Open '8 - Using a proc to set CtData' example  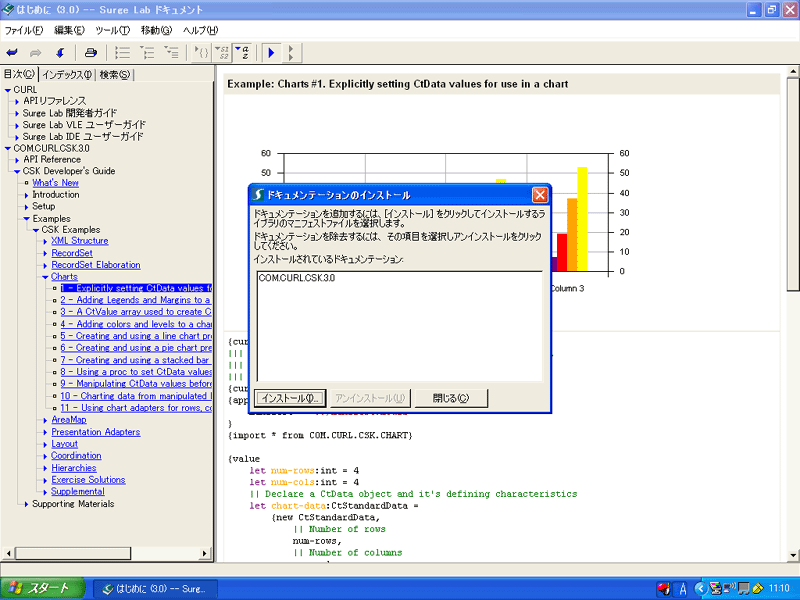click(x=136, y=372)
